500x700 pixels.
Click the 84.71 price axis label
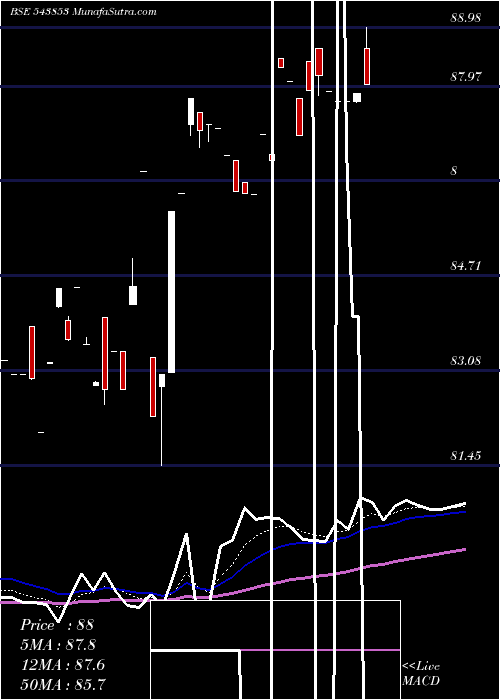(x=466, y=266)
